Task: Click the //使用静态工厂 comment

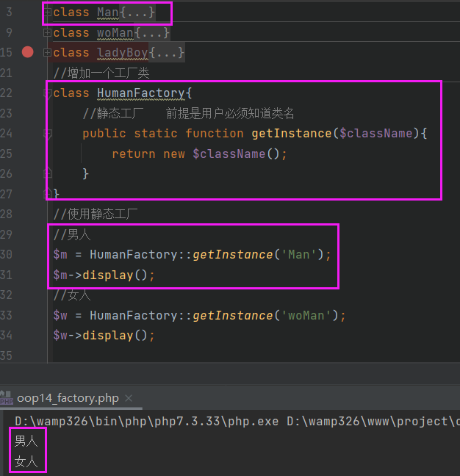Action: pyautogui.click(x=96, y=214)
